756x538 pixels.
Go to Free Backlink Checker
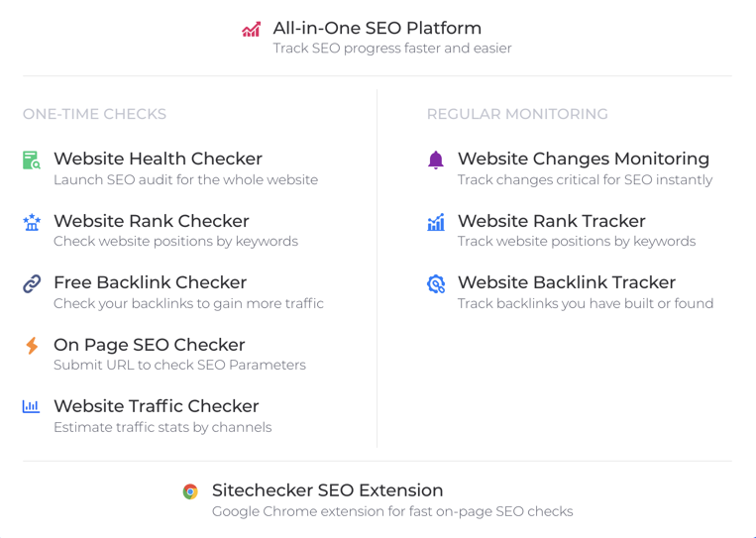pyautogui.click(x=150, y=282)
